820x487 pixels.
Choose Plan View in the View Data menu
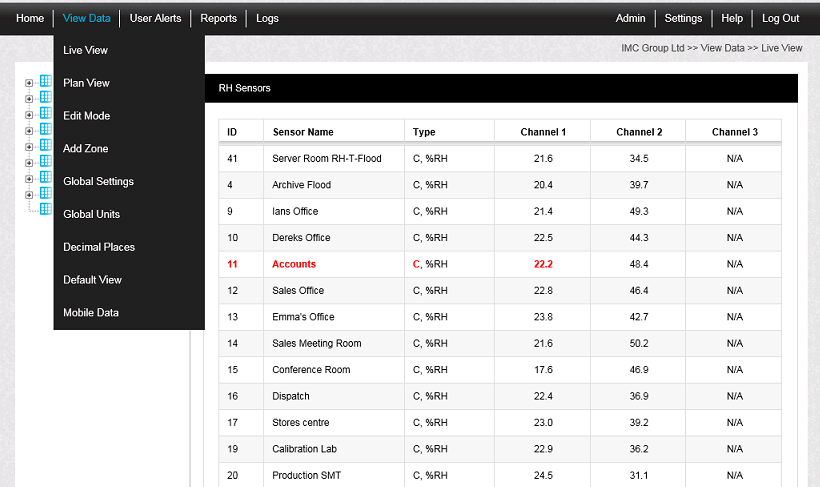coord(86,83)
